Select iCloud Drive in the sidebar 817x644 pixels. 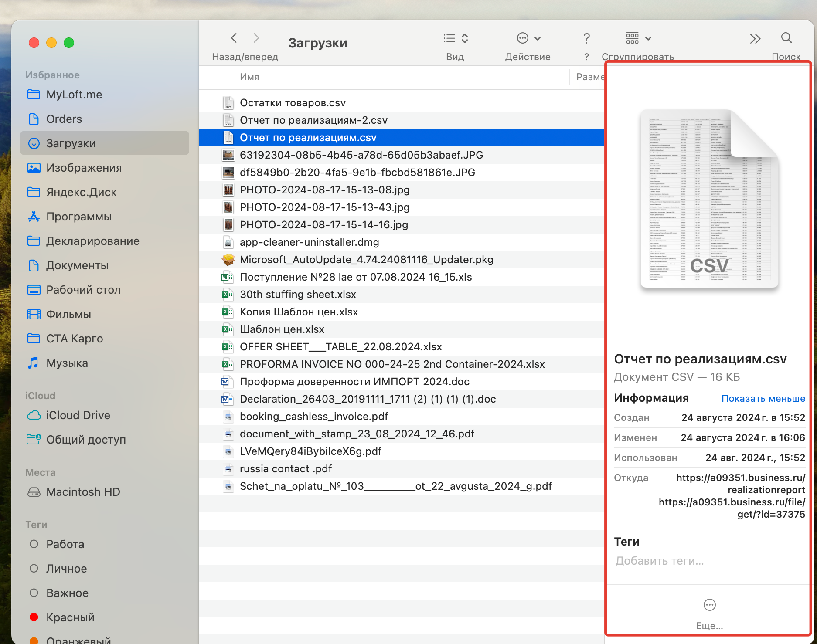pos(78,415)
